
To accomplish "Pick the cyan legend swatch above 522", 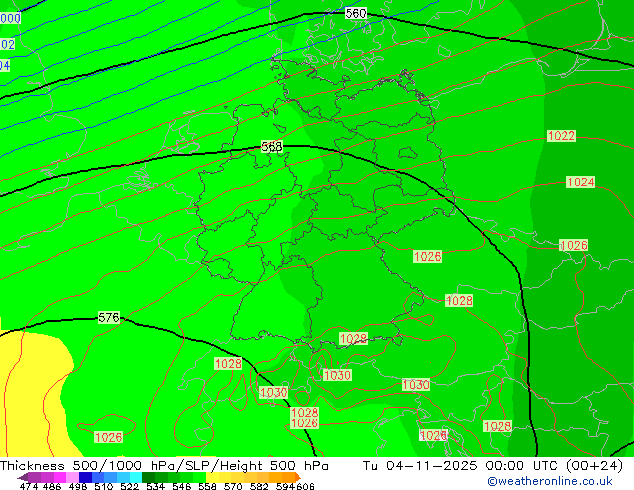I will pos(136,477).
